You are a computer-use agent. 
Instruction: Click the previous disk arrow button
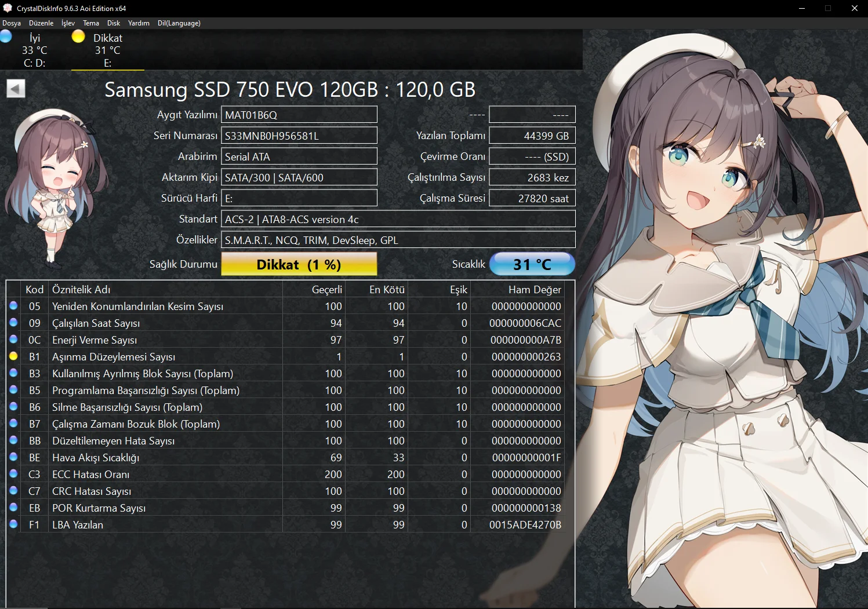coord(16,89)
